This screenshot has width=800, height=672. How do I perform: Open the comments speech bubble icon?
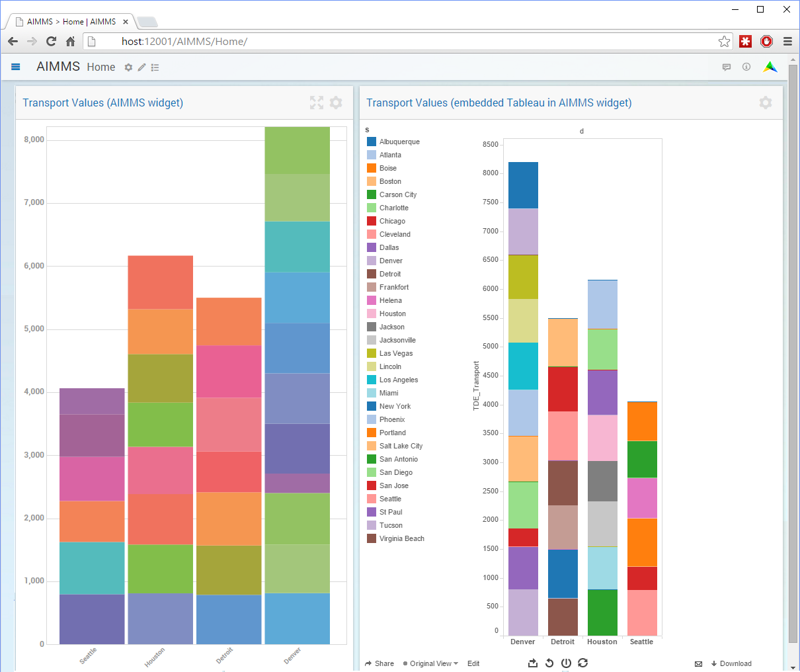pyautogui.click(x=727, y=67)
